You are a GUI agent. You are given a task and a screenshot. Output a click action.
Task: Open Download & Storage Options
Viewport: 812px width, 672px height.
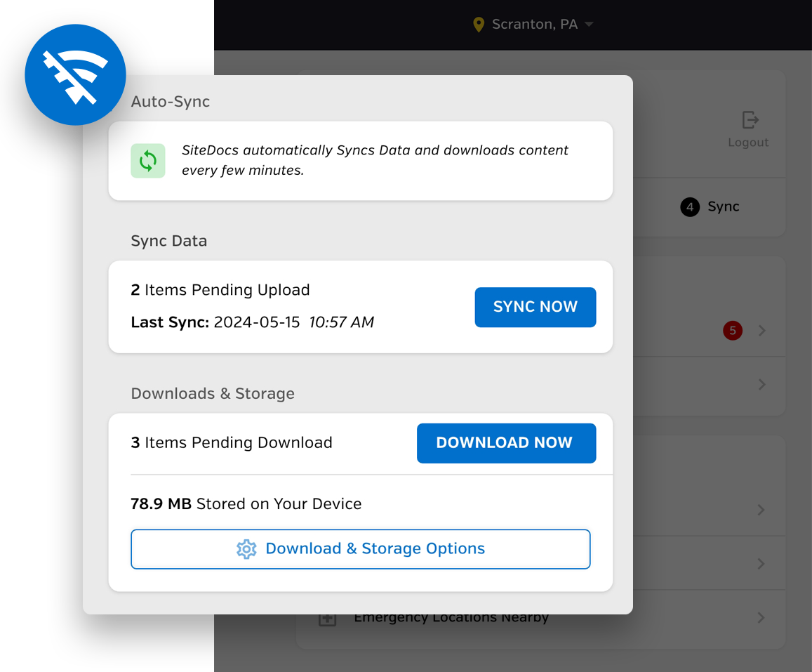pos(360,549)
